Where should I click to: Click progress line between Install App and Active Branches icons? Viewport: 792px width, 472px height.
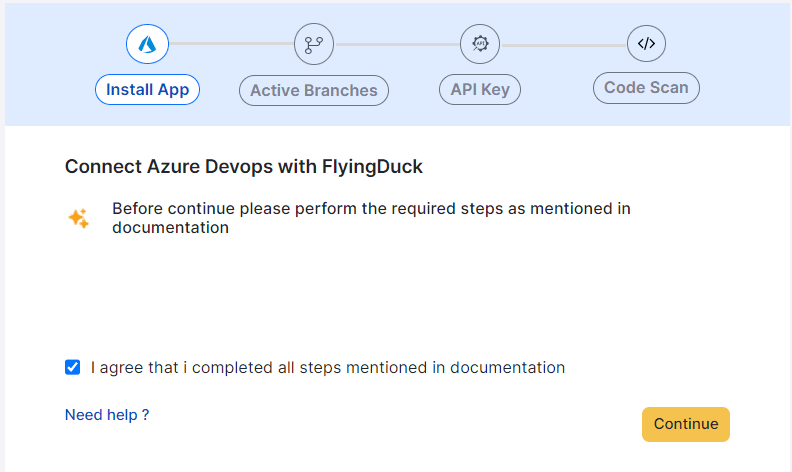click(230, 44)
